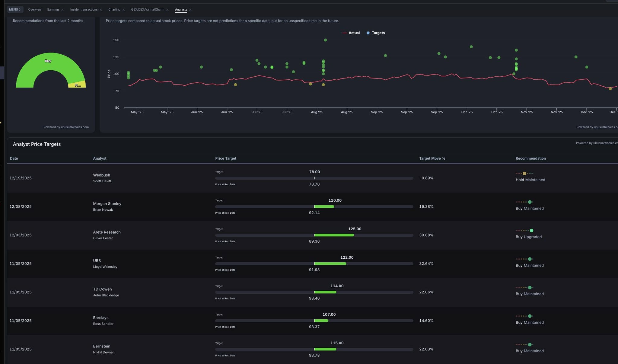The image size is (618, 364).
Task: Close the Charting tab
Action: coord(123,10)
